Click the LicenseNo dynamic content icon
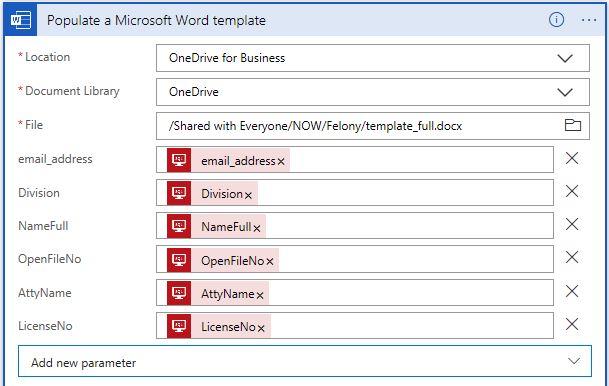609x386 pixels. (x=179, y=326)
